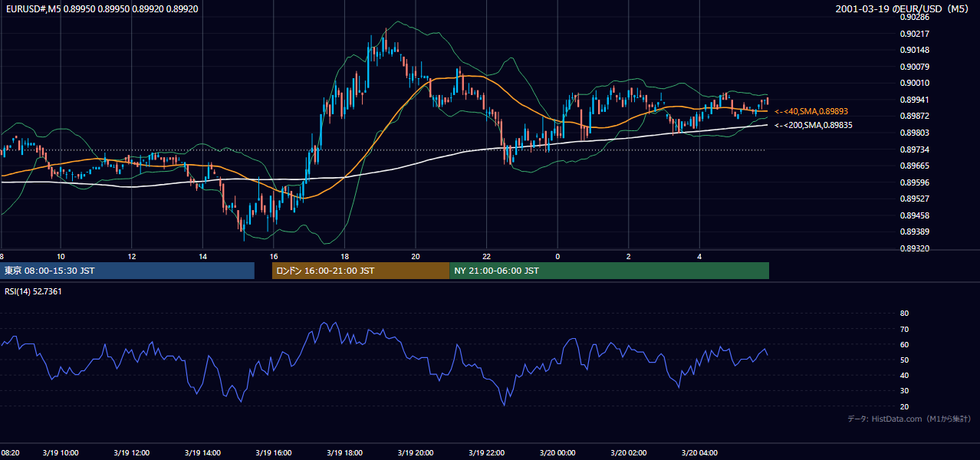Click price scale value 0.89941
The width and height of the screenshot is (980, 460).
(915, 100)
